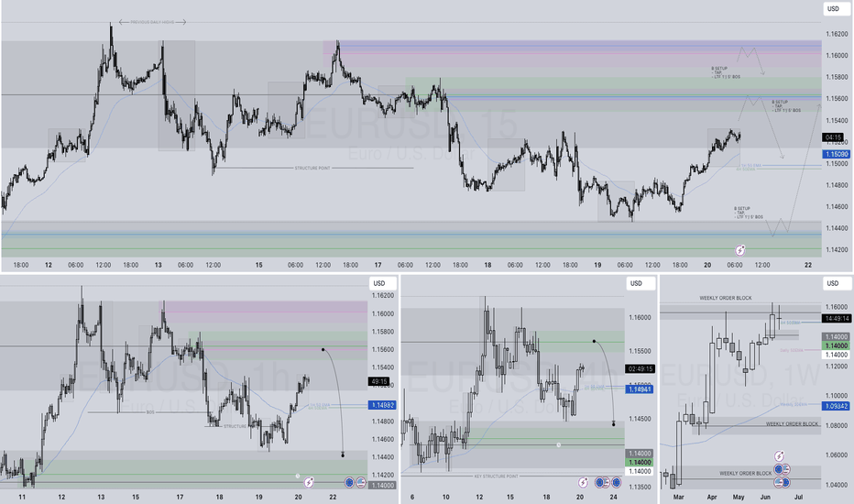Select the middle WEEKLY ORDER BLOCK label near 1.08000
The width and height of the screenshot is (854, 504).
click(792, 424)
